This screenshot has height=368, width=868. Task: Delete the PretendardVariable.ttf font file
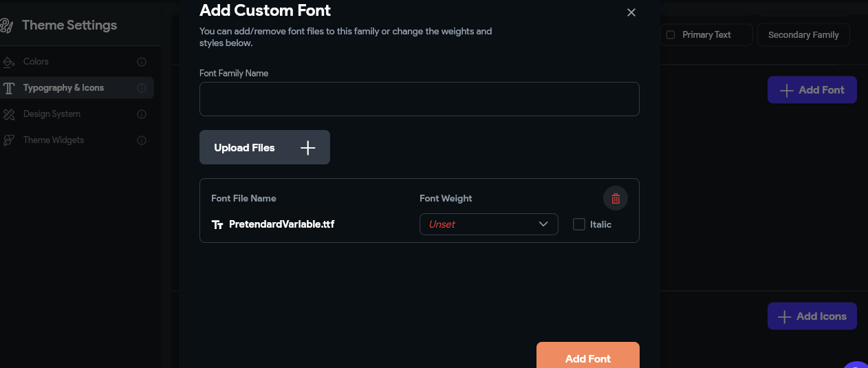[x=616, y=199]
